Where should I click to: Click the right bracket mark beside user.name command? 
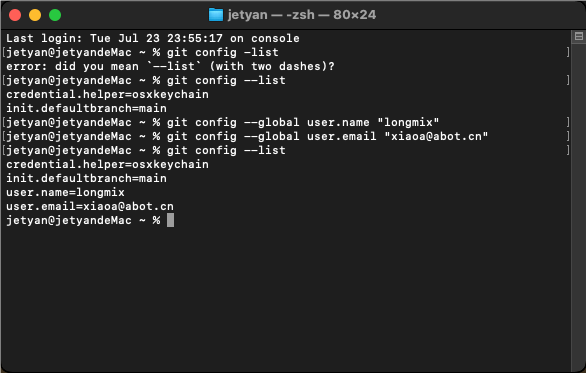(568, 122)
